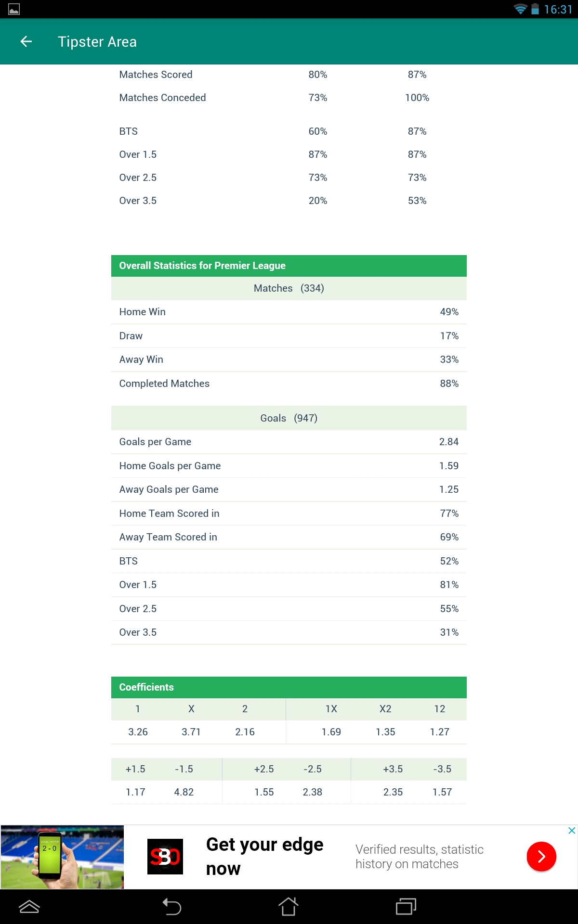Tap the SBO logo in ad
The image size is (578, 924).
(165, 857)
